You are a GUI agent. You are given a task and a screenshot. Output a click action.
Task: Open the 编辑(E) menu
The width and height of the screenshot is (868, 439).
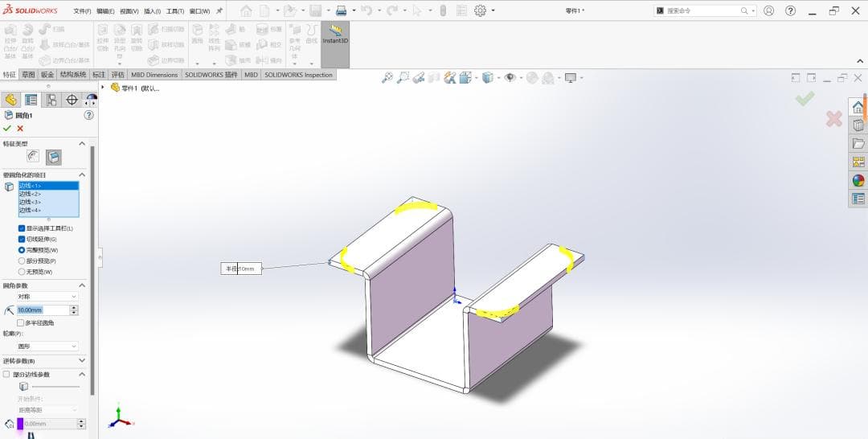[x=105, y=11]
